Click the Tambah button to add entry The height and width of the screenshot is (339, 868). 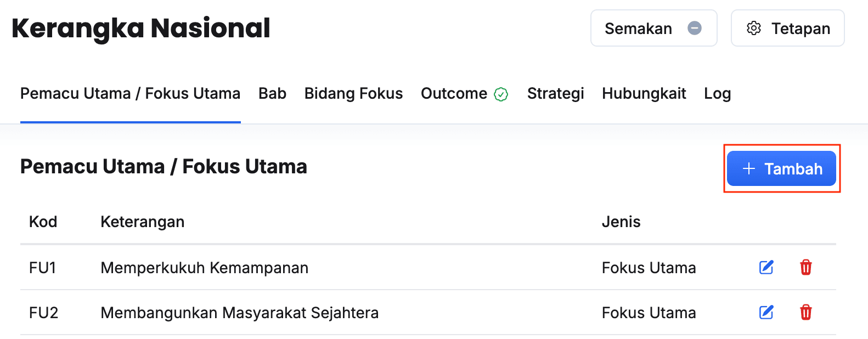tap(781, 169)
